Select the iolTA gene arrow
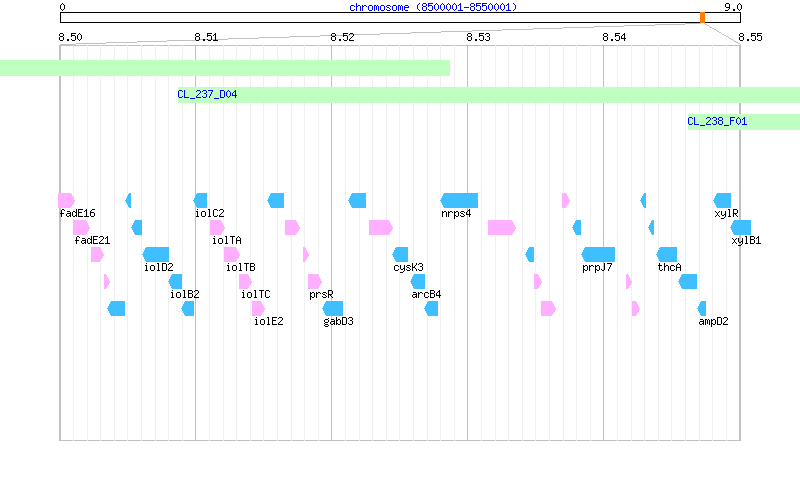The height and width of the screenshot is (500, 800). pos(217,228)
